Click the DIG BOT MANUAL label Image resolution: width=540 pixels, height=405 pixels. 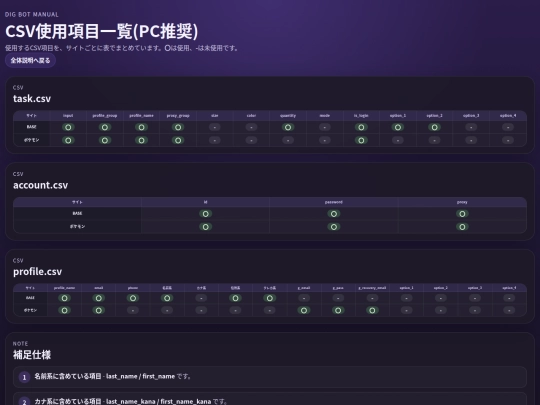click(32, 14)
